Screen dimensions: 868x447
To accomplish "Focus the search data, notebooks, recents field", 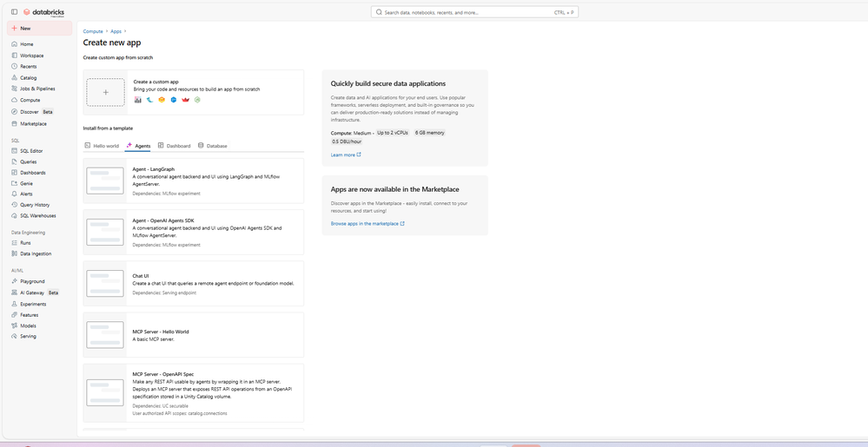I will click(474, 11).
